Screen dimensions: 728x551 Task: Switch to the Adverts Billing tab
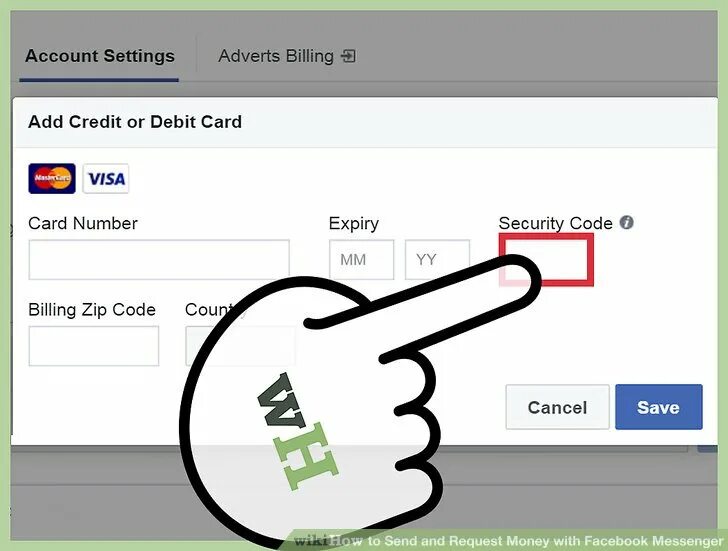coord(286,56)
